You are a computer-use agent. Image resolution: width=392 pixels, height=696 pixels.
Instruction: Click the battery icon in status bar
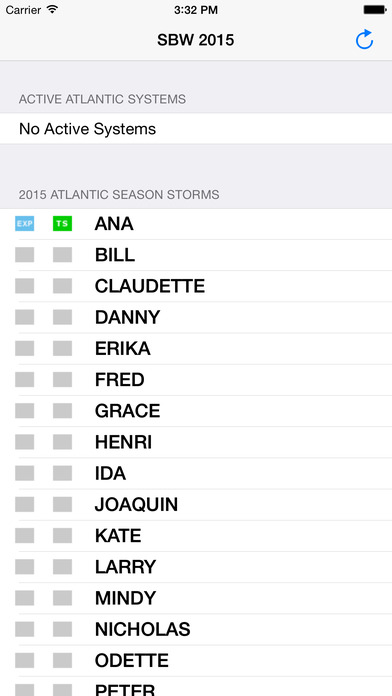point(375,10)
